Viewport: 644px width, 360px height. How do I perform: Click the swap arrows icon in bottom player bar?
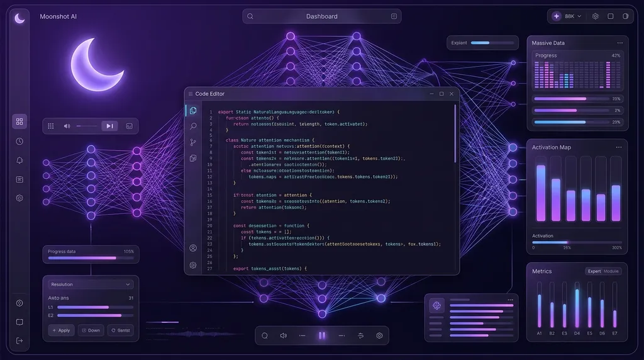[x=360, y=335]
